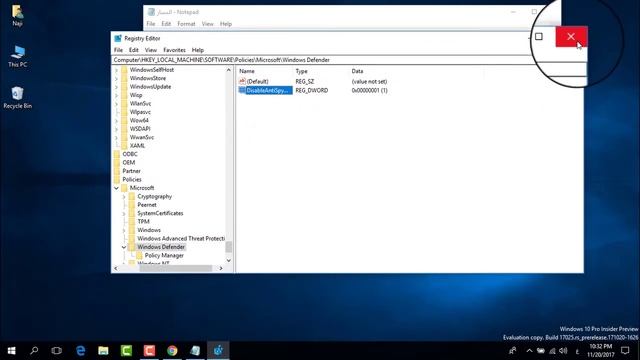Open the taskbar clock and date
640x360 pixels.
click(x=601, y=351)
